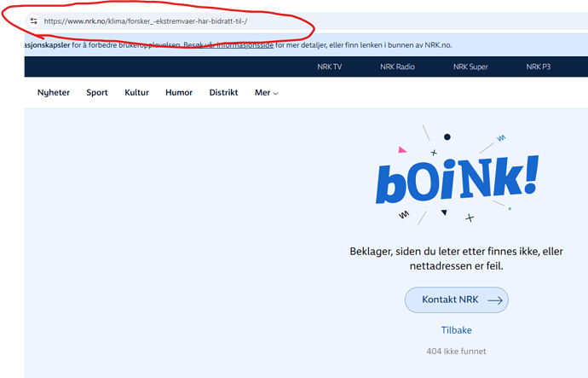Click the 'Beklager, siden du leter etter' message

pos(457,259)
